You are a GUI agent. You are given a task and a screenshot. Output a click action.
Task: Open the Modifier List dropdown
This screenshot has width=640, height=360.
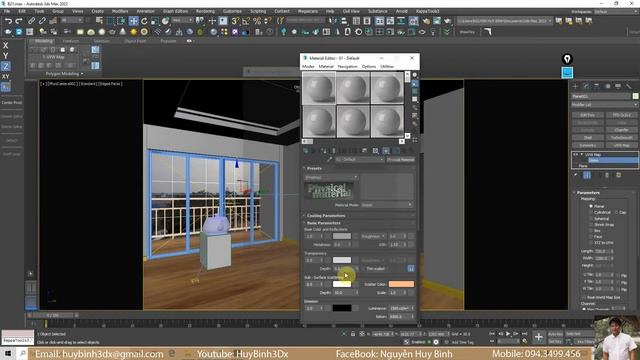point(605,105)
